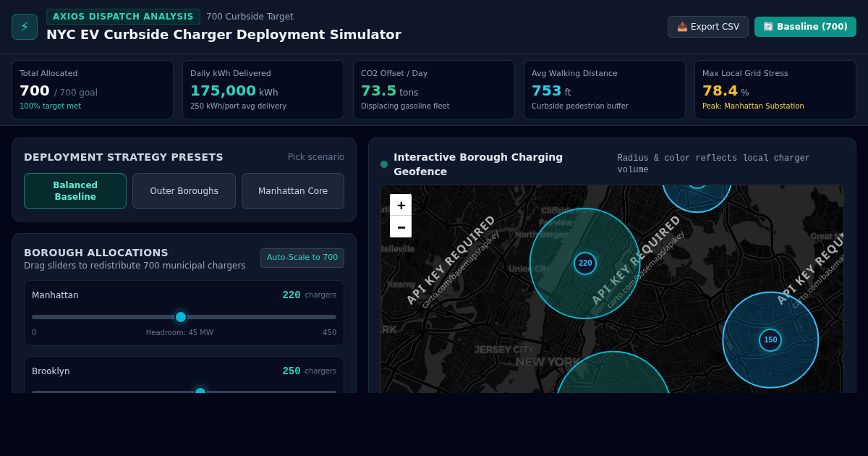Image resolution: width=868 pixels, height=456 pixels.
Task: Click the Brooklyn chargers slider handle
Action: (x=200, y=392)
